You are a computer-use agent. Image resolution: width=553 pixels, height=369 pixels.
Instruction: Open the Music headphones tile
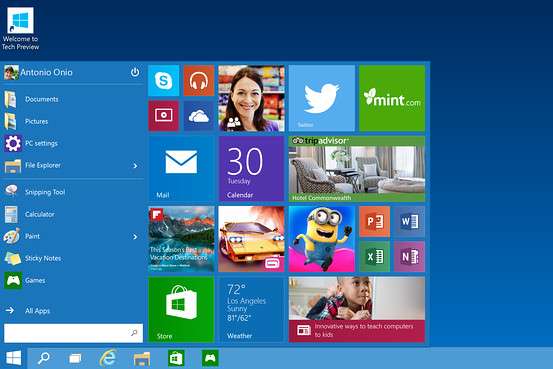point(199,80)
